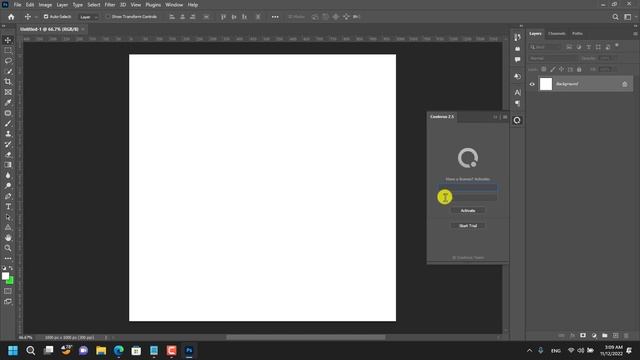Viewport: 640px width, 360px height.
Task: Open the Image menu
Action: pos(45,5)
